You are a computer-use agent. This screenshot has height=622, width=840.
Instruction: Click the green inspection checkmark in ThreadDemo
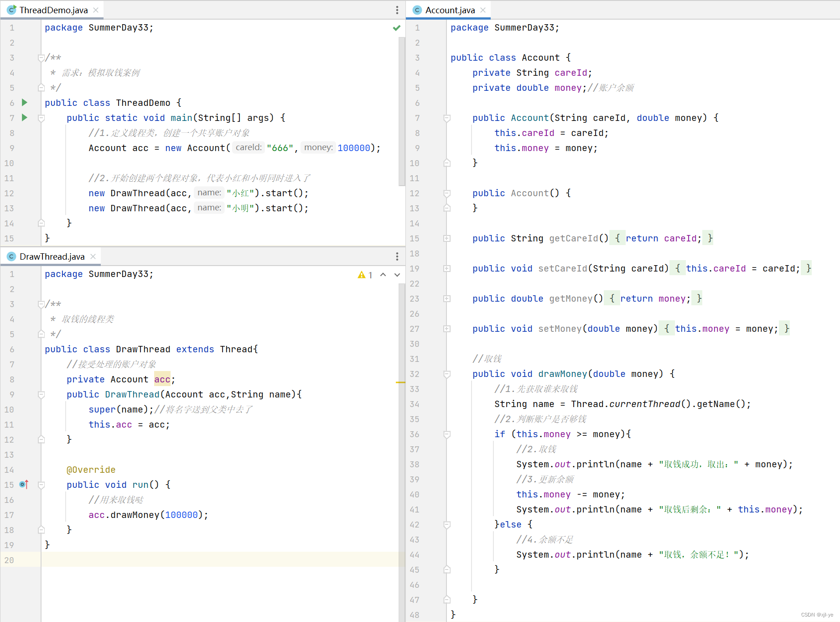397,28
